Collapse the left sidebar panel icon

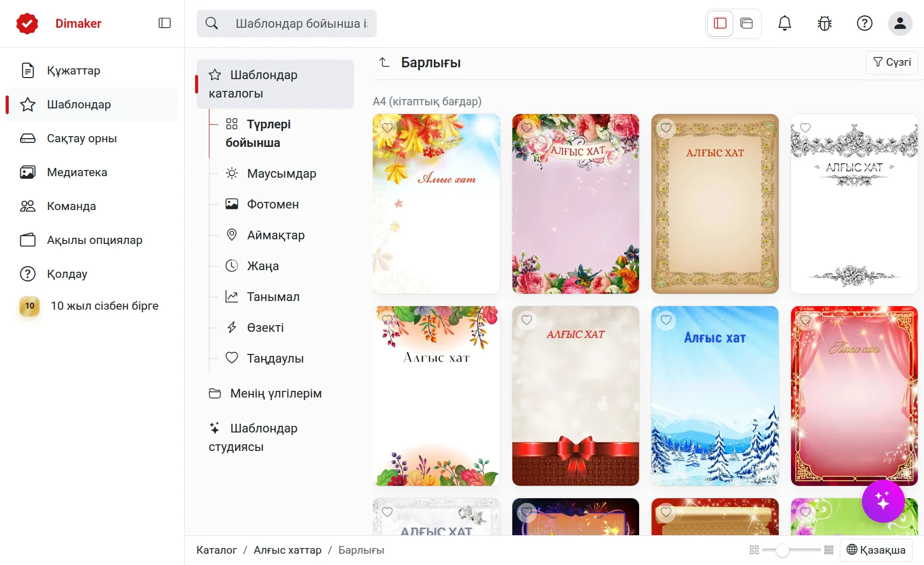[164, 23]
